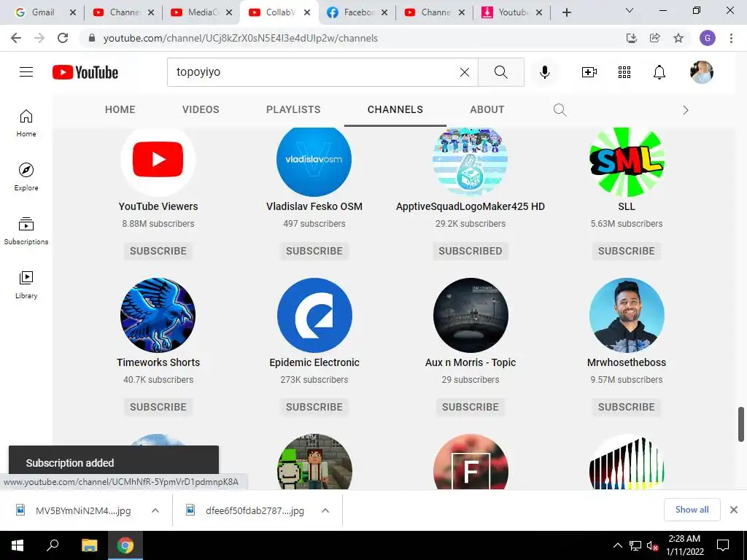Click Show all downloads
The height and width of the screenshot is (560, 747).
tap(692, 510)
